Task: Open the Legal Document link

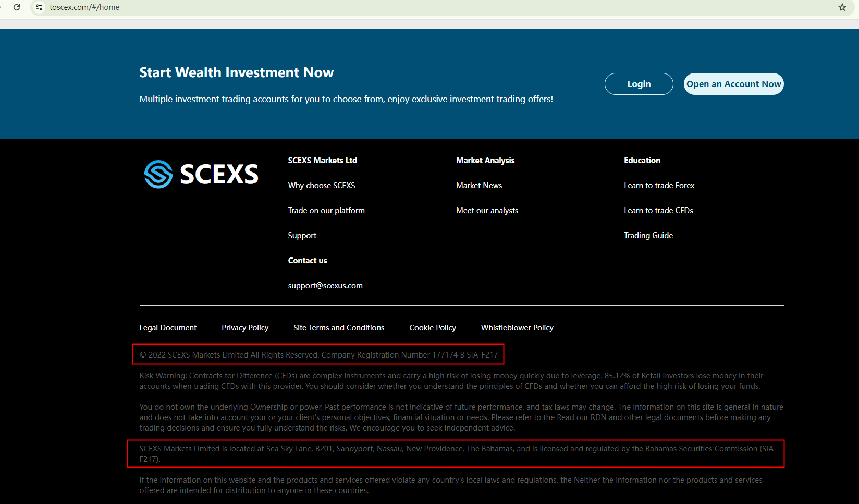Action: pos(168,328)
